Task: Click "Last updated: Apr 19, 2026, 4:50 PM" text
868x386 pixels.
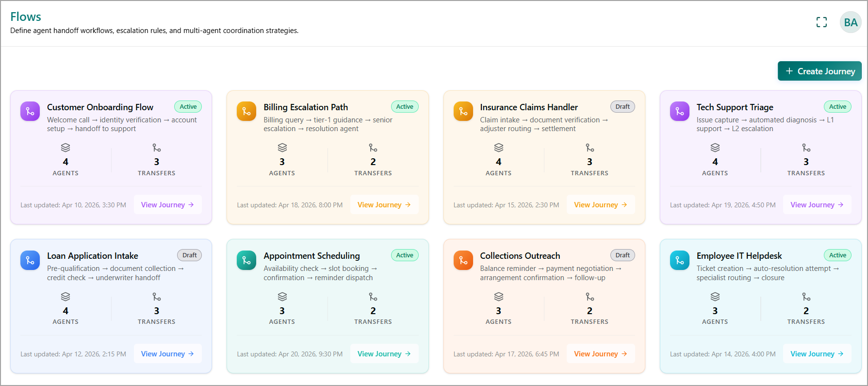Action: [x=723, y=205]
